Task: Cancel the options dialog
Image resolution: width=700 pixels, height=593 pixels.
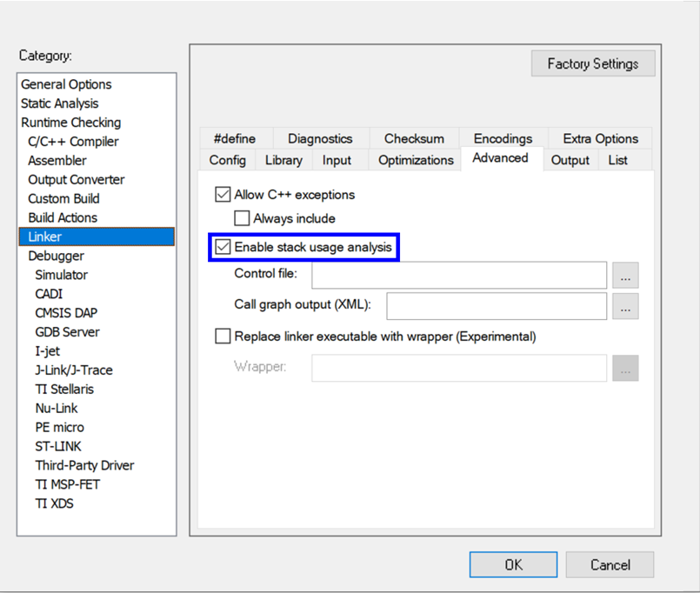Action: pos(610,564)
